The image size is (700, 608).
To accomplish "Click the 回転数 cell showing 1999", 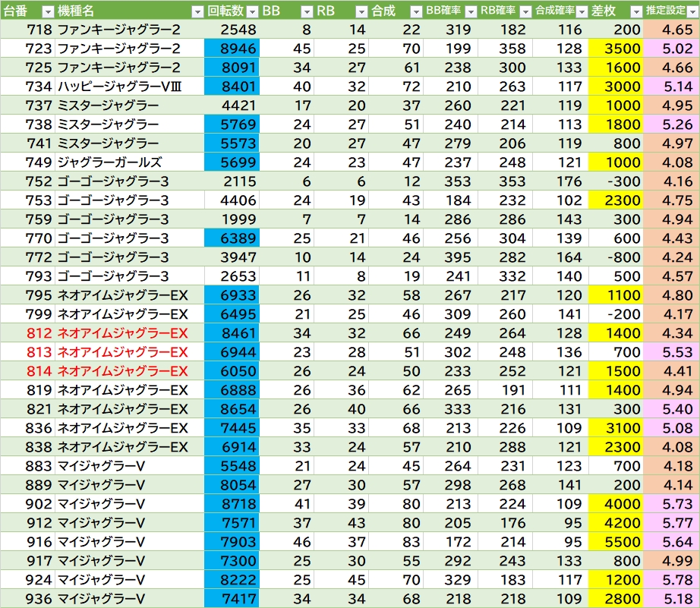I will point(232,219).
